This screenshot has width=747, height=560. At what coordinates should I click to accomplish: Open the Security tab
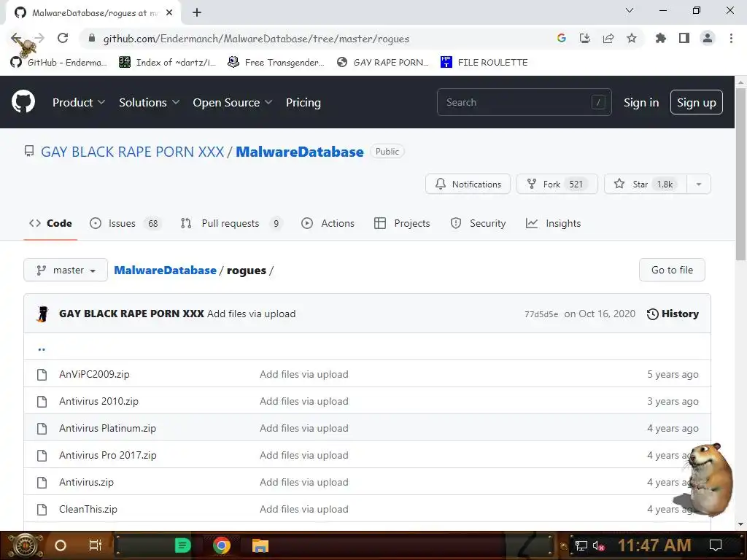point(478,223)
